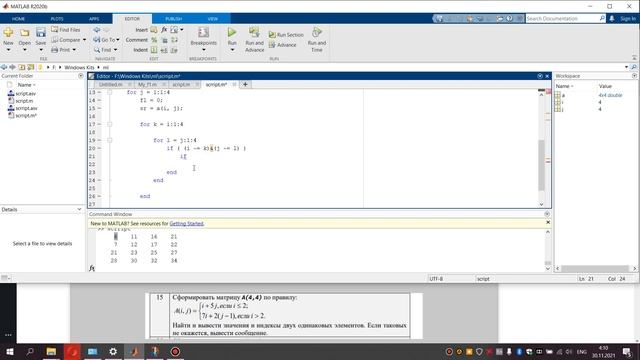The height and width of the screenshot is (360, 640).
Task: Click the Getting Started link
Action: pos(187,224)
